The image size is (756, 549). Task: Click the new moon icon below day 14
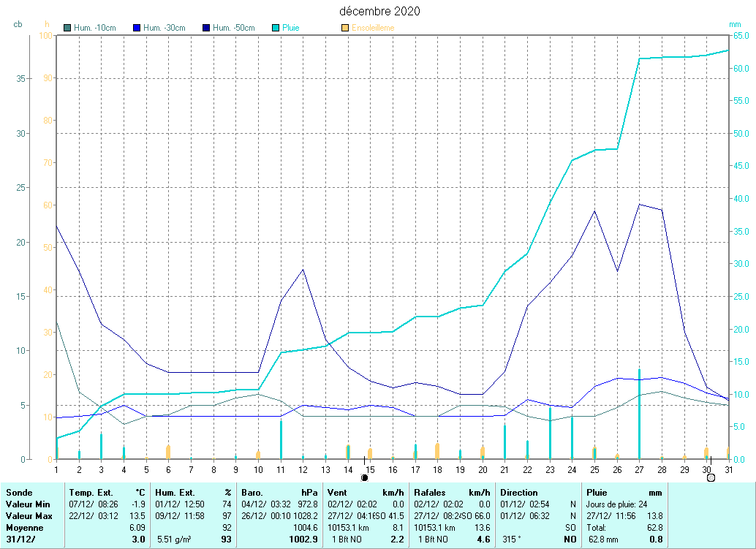tap(364, 477)
